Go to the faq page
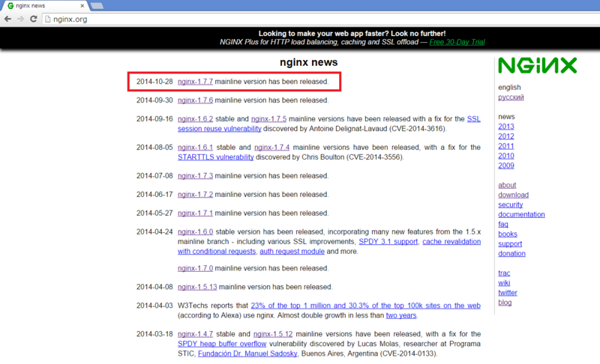 [x=503, y=224]
